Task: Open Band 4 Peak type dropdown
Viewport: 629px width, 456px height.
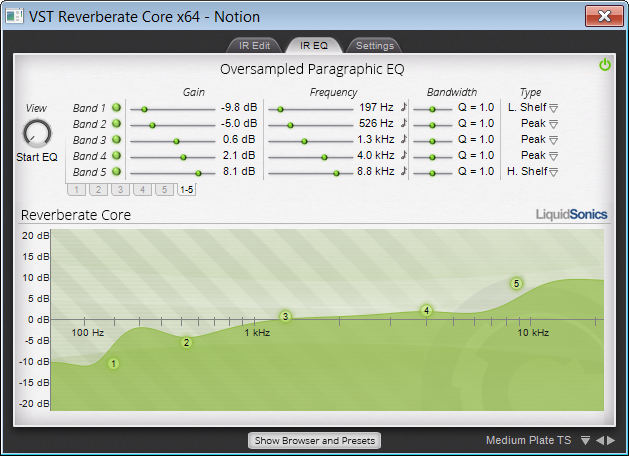Action: 554,156
